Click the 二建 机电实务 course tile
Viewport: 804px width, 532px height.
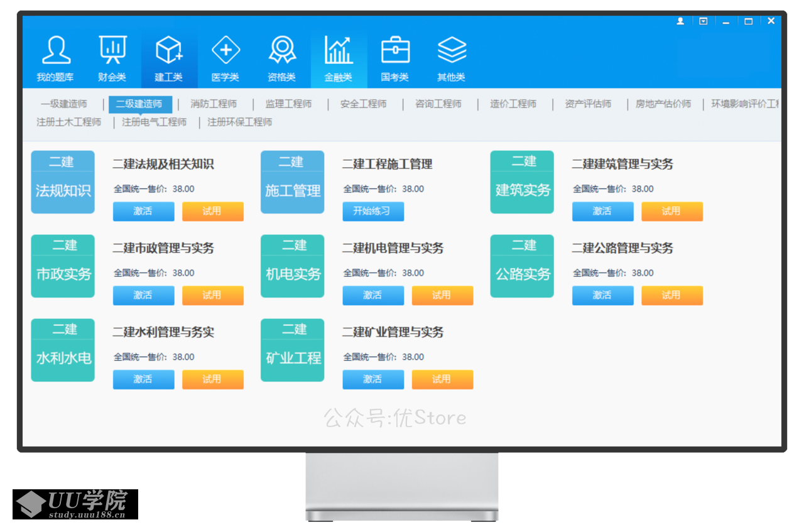(x=293, y=266)
